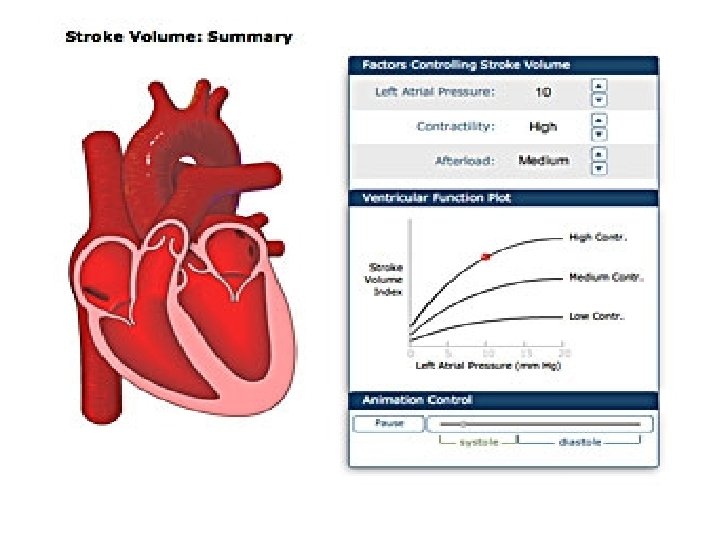This screenshot has height=540, width=720.
Task: Raise Contractility using its up arrow
Action: click(x=599, y=120)
